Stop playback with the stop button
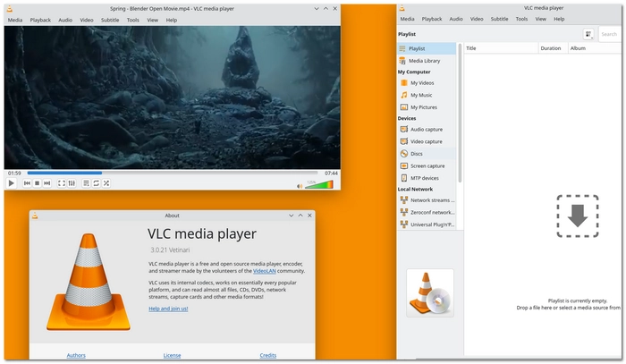 pyautogui.click(x=38, y=183)
